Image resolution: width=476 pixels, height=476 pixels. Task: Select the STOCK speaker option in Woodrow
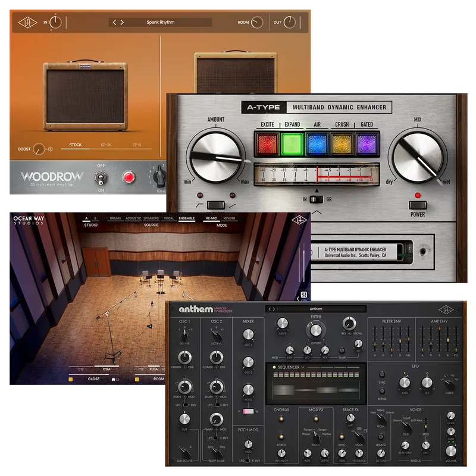[x=76, y=145]
